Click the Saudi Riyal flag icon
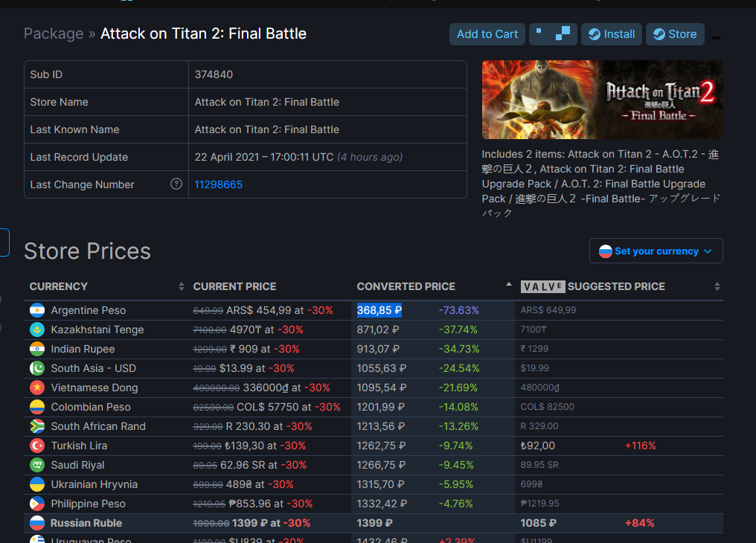Viewport: 756px width, 543px height. point(37,465)
